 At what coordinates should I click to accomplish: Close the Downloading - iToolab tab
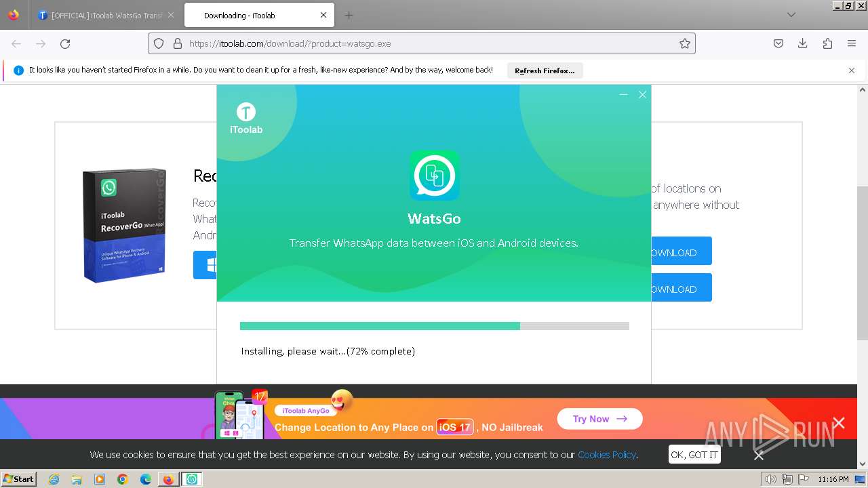pos(323,15)
